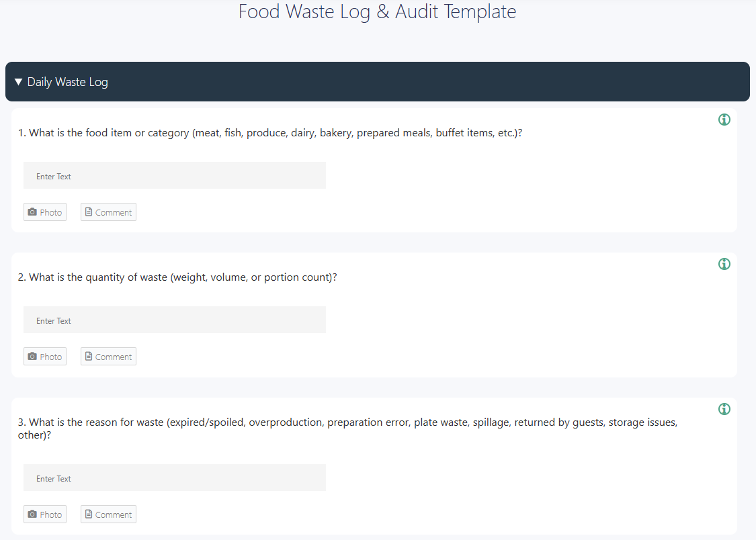756x540 pixels.
Task: Open the info tooltip for question 1
Action: [724, 119]
